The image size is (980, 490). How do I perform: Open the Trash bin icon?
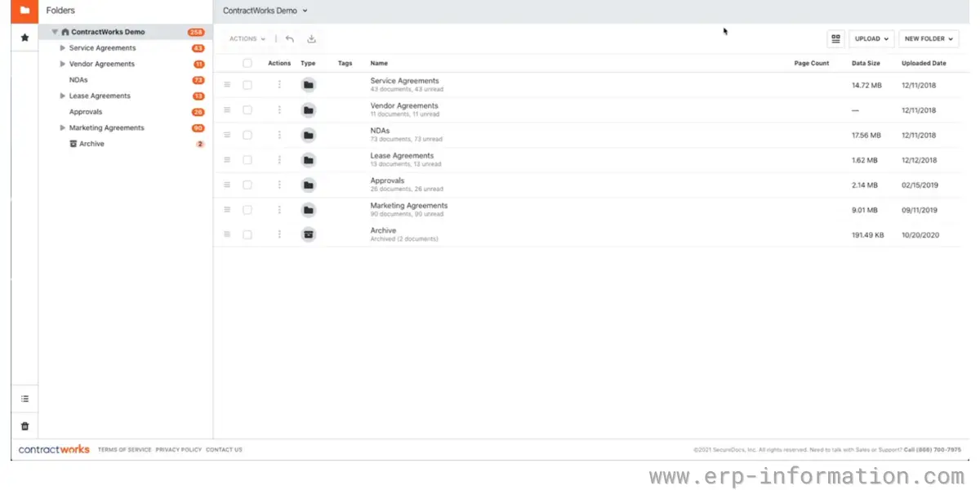24,425
